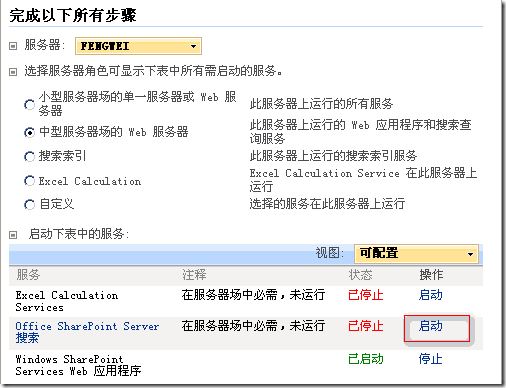The height and width of the screenshot is (388, 506).
Task: Click the 注释 column header
Action: pos(194,275)
